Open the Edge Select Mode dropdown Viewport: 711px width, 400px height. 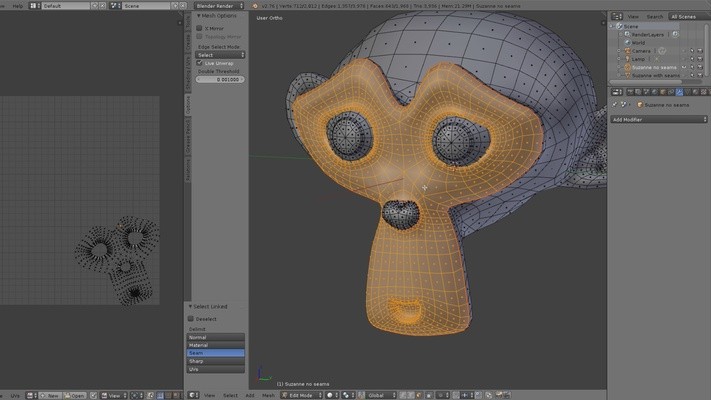[x=220, y=55]
